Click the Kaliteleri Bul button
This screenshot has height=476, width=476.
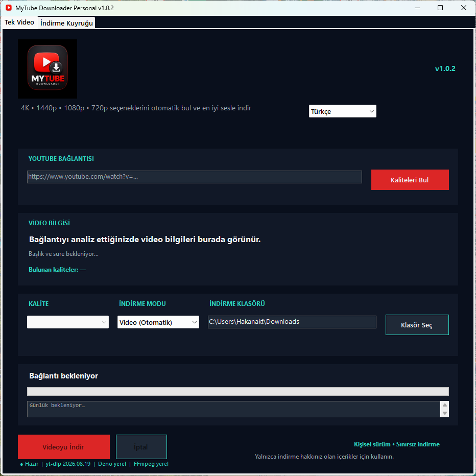pos(410,180)
